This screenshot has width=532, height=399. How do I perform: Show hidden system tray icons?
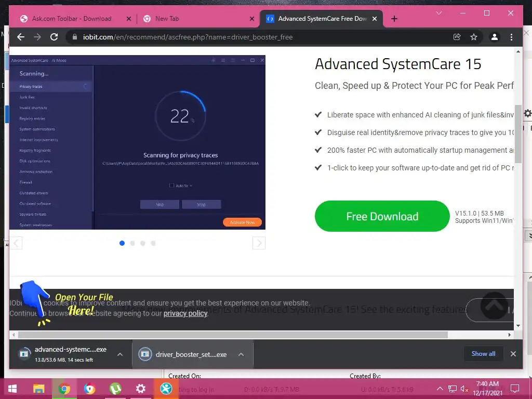pos(440,389)
